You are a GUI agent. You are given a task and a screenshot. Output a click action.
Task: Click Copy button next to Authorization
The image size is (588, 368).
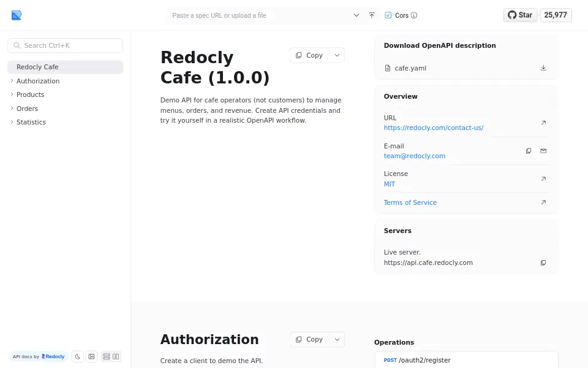click(309, 339)
